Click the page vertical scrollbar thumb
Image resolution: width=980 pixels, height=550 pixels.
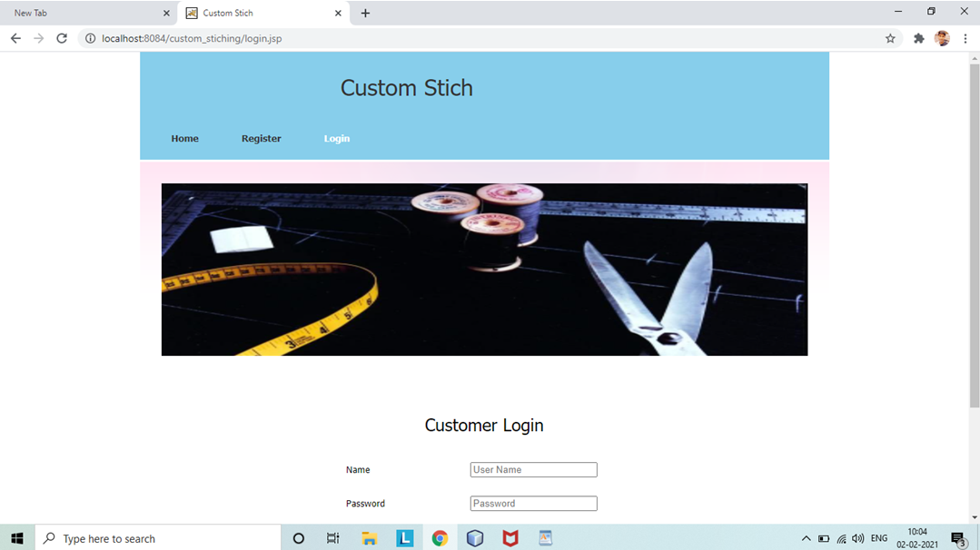pos(975,236)
